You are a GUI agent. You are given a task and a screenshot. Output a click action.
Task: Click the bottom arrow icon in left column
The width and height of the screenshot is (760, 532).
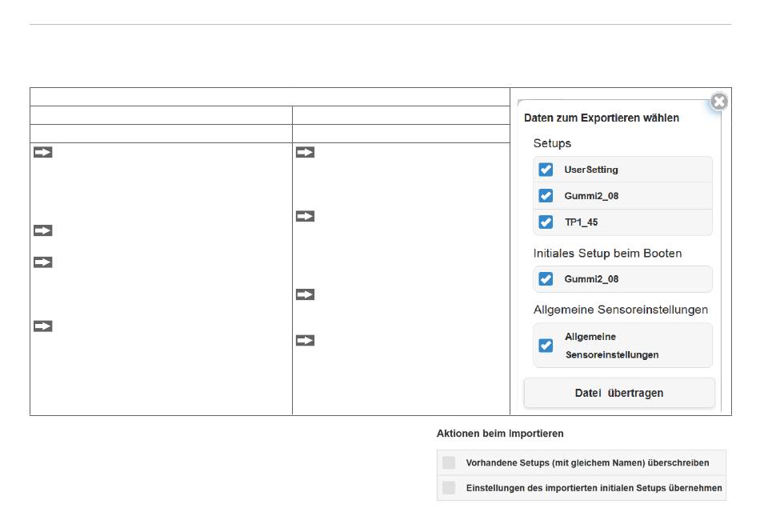pyautogui.click(x=42, y=326)
